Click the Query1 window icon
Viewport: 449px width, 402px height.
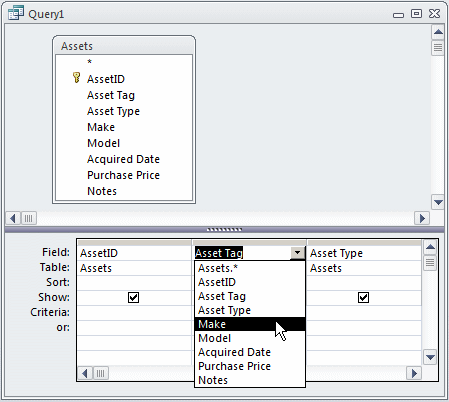(x=16, y=13)
